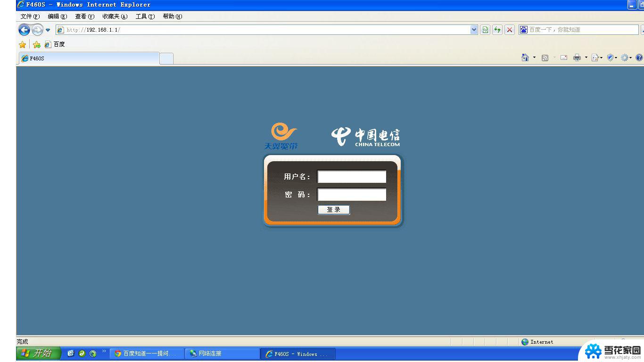Click the 天翼宽带 logo
This screenshot has height=362, width=644.
[281, 136]
